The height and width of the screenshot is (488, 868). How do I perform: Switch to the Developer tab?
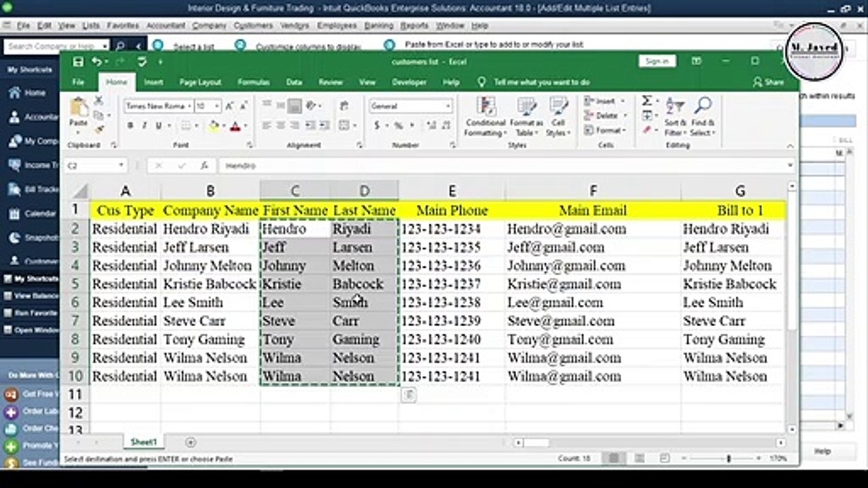coord(410,82)
